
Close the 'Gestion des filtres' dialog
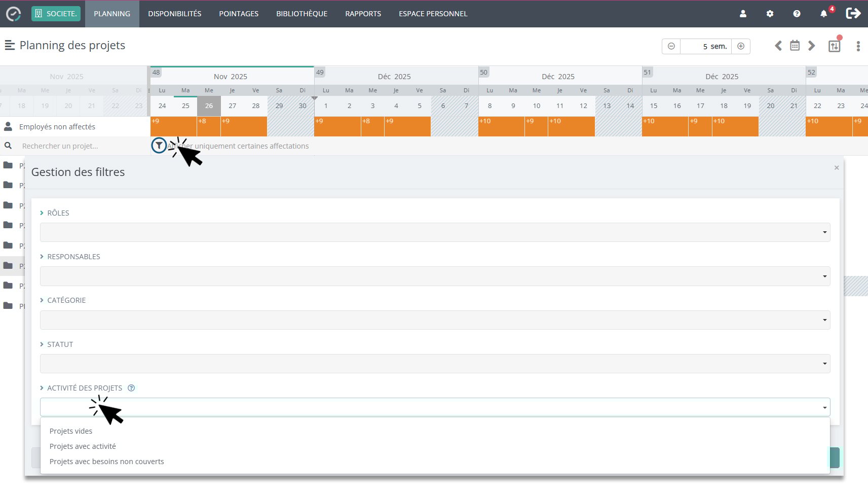pyautogui.click(x=836, y=167)
